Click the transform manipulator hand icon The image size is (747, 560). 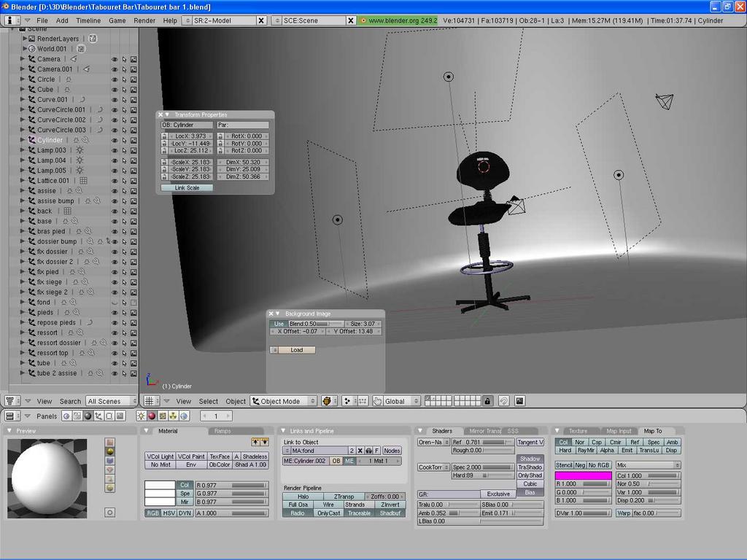[x=377, y=401]
